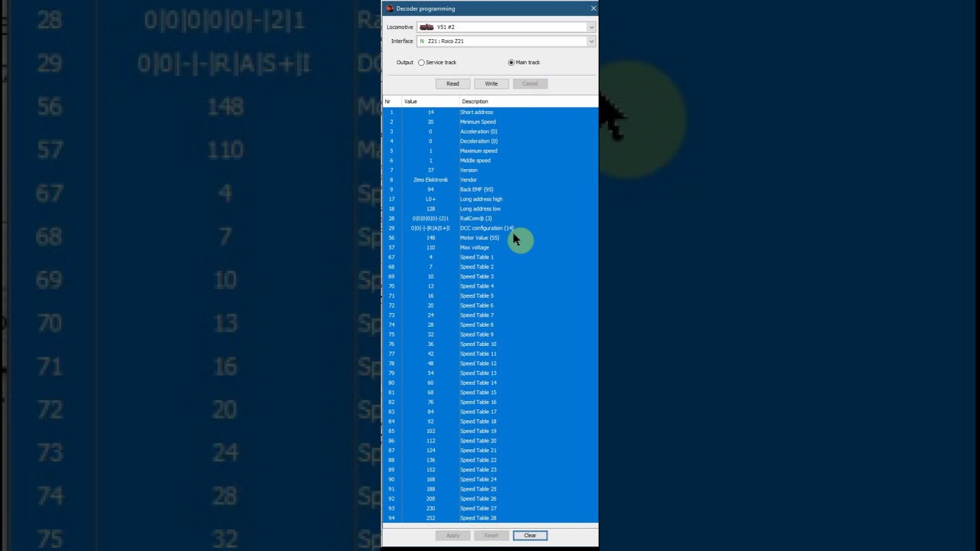
Task: Select the Speed Table 24 row
Action: (x=490, y=480)
